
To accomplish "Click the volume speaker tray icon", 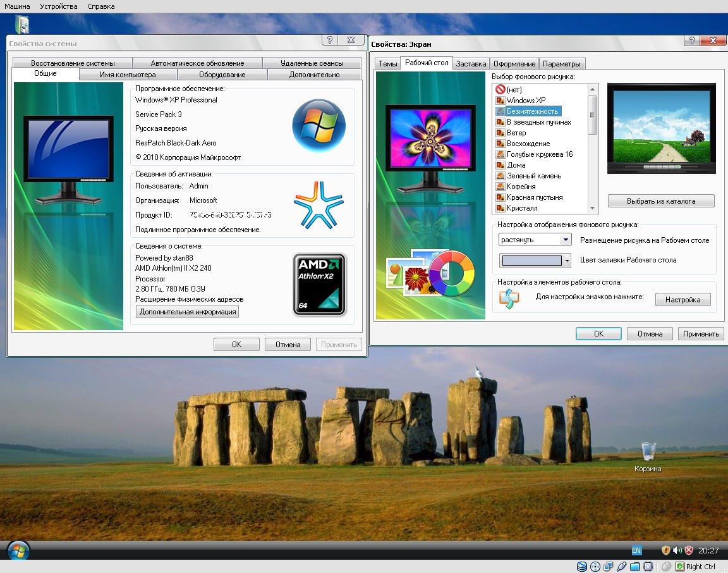I will point(677,550).
